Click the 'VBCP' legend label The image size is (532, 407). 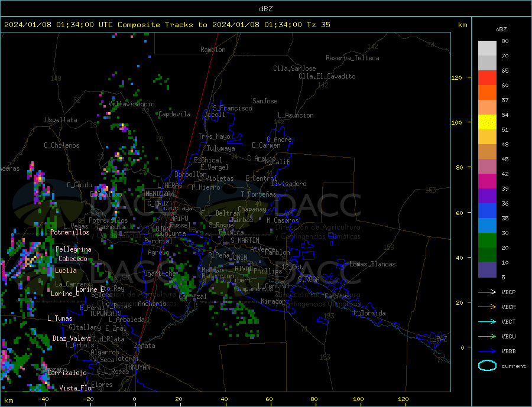pyautogui.click(x=508, y=292)
